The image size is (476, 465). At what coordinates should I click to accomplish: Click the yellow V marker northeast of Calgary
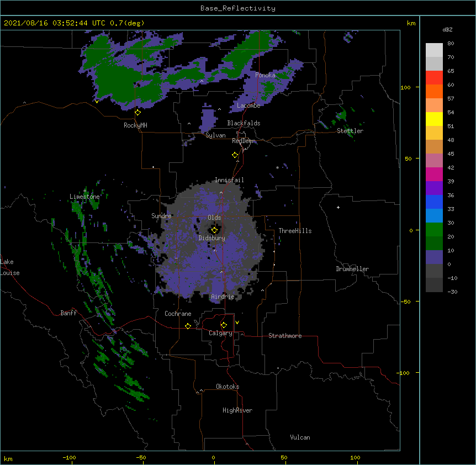(x=237, y=323)
